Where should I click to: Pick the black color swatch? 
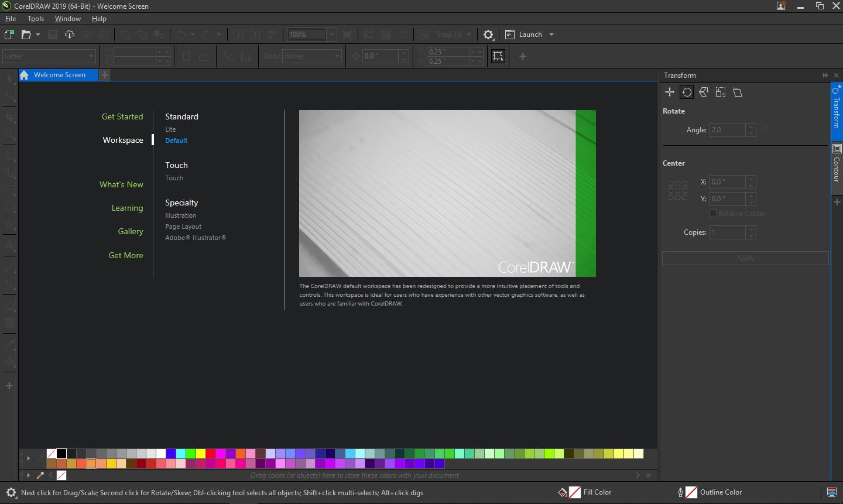61,454
